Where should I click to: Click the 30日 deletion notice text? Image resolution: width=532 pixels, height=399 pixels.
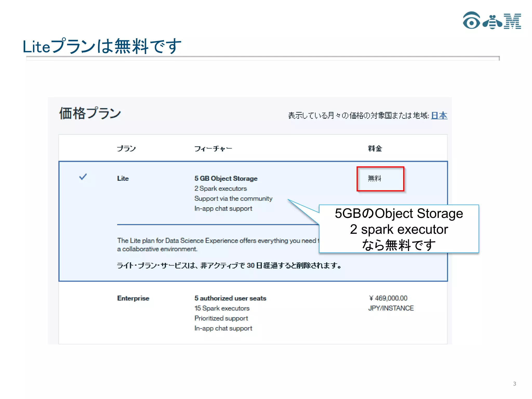click(x=229, y=265)
